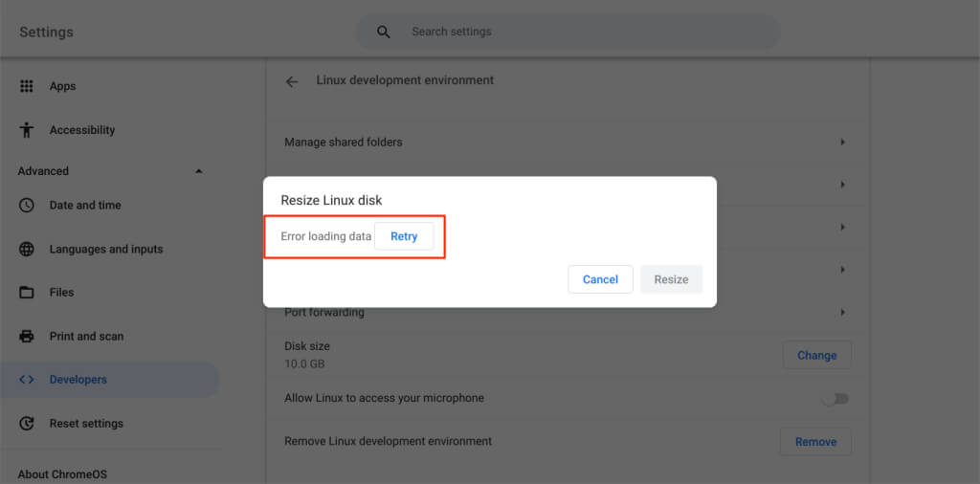This screenshot has height=484, width=980.
Task: Click the Files folder icon
Action: pyautogui.click(x=27, y=292)
